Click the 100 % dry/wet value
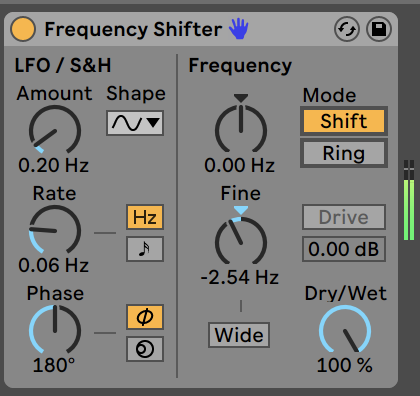 344,365
